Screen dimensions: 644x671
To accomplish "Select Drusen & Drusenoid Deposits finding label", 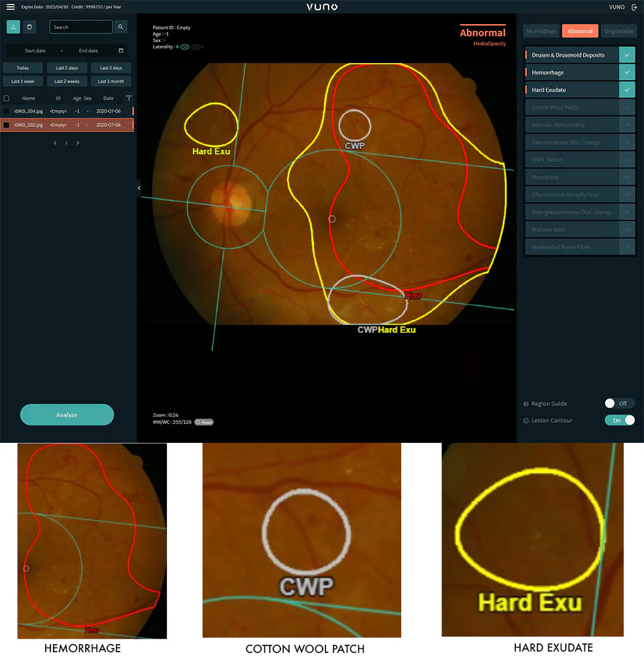I will pyautogui.click(x=568, y=55).
